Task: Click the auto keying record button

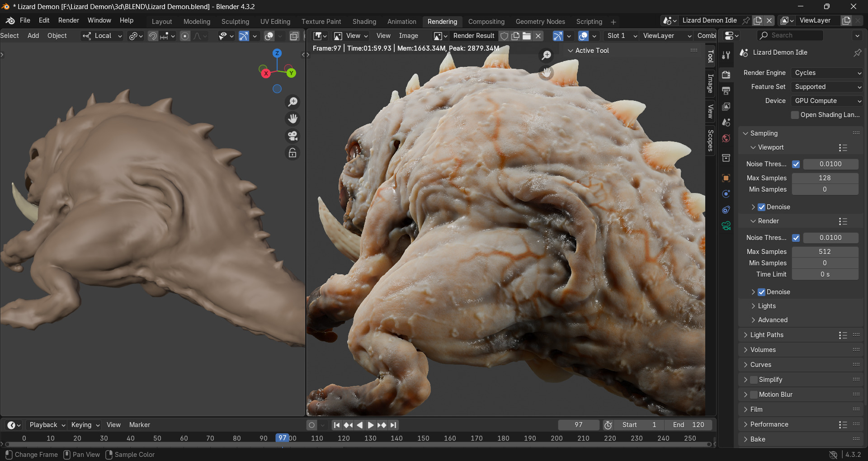Action: point(311,425)
